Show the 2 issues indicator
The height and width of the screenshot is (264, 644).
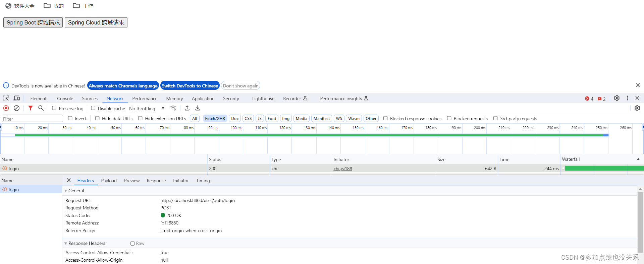click(602, 98)
